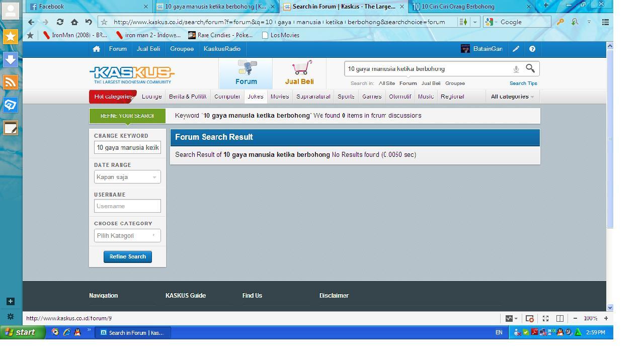Image resolution: width=644 pixels, height=362 pixels.
Task: Select the Forum microphone icon tab
Action: 246,73
